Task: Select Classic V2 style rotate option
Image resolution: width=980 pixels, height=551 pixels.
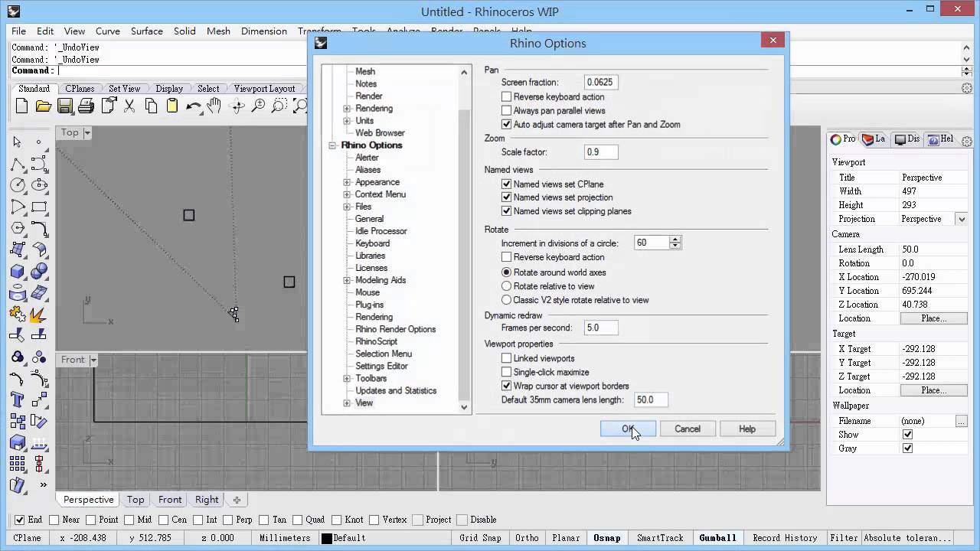Action: (x=506, y=300)
